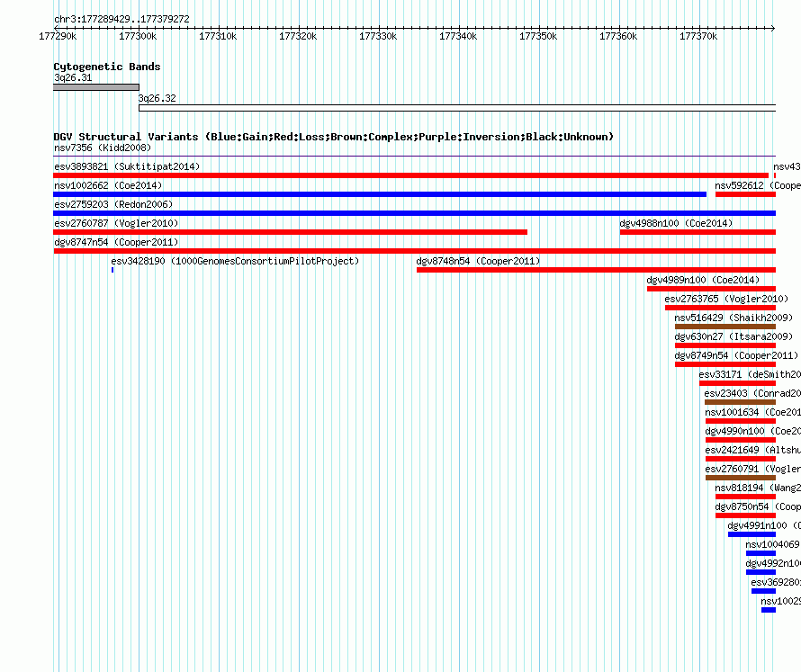Open the nsv1002662 (Coe2014) variant label
Viewport: 801px width, 672px height.
pos(108,185)
